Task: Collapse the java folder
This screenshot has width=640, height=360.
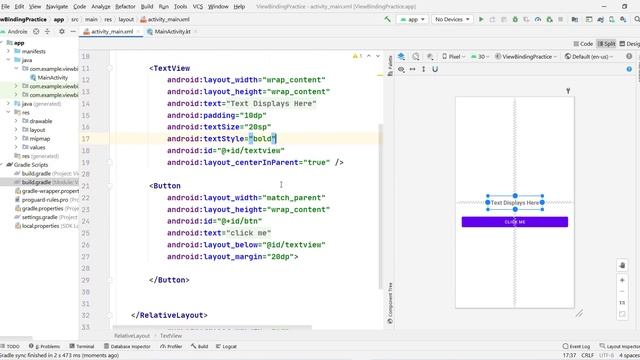Action: click(8, 60)
